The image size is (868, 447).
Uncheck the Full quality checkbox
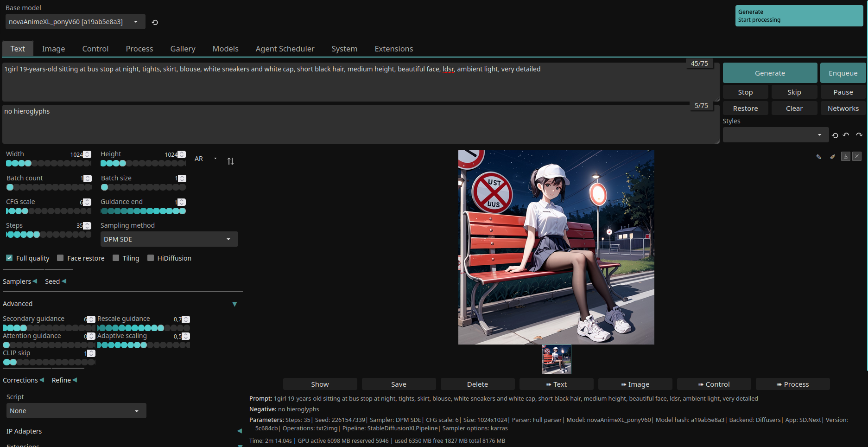click(9, 258)
